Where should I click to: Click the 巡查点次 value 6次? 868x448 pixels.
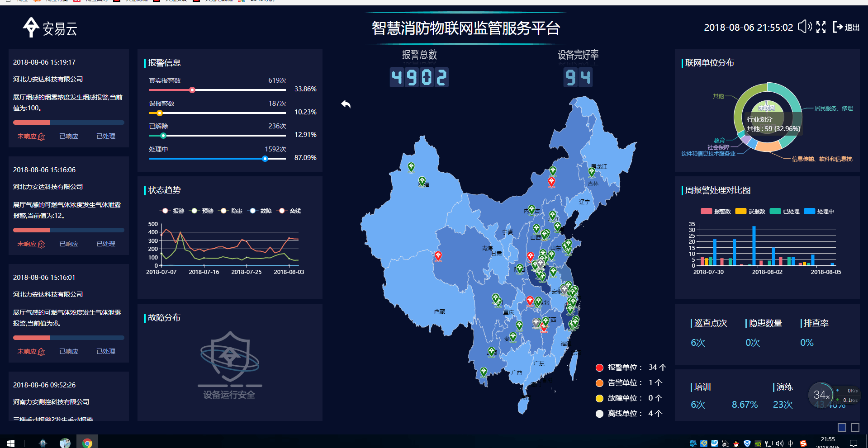point(698,343)
